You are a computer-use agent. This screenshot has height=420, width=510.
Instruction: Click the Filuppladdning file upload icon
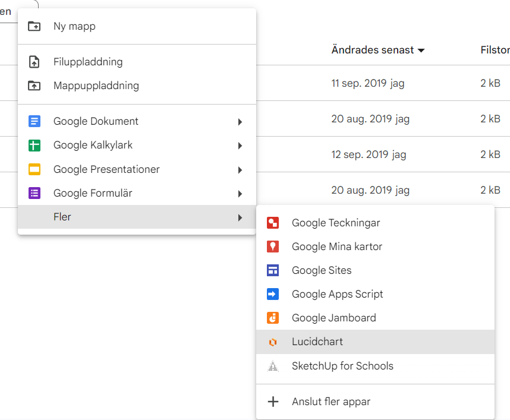pos(34,62)
